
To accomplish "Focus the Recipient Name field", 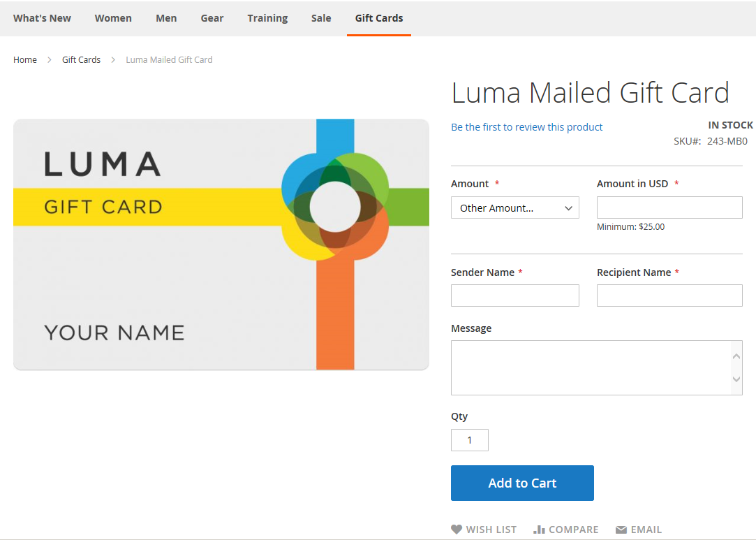I will point(669,295).
